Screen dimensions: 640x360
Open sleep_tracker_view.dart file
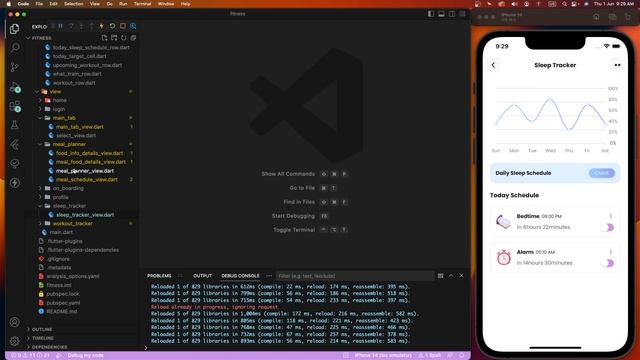(85, 215)
